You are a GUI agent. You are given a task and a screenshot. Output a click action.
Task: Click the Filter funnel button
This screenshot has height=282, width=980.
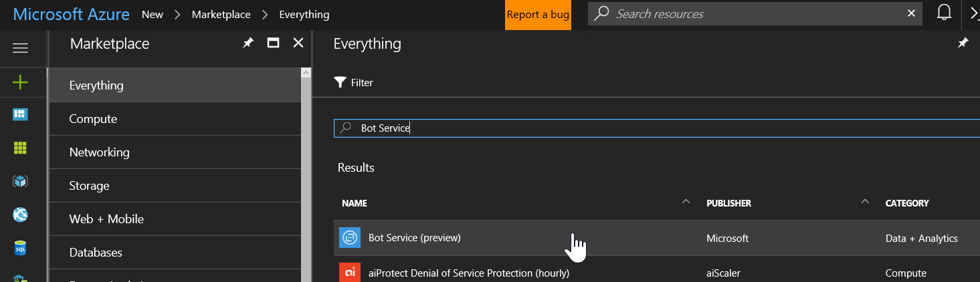353,83
